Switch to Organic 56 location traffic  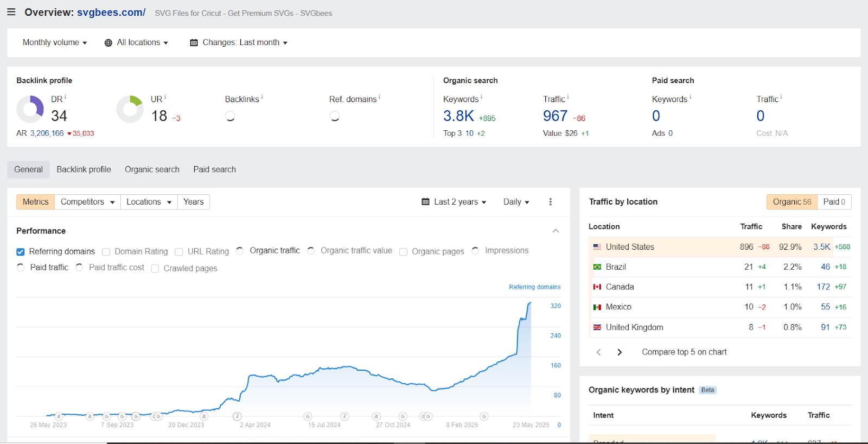tap(792, 202)
